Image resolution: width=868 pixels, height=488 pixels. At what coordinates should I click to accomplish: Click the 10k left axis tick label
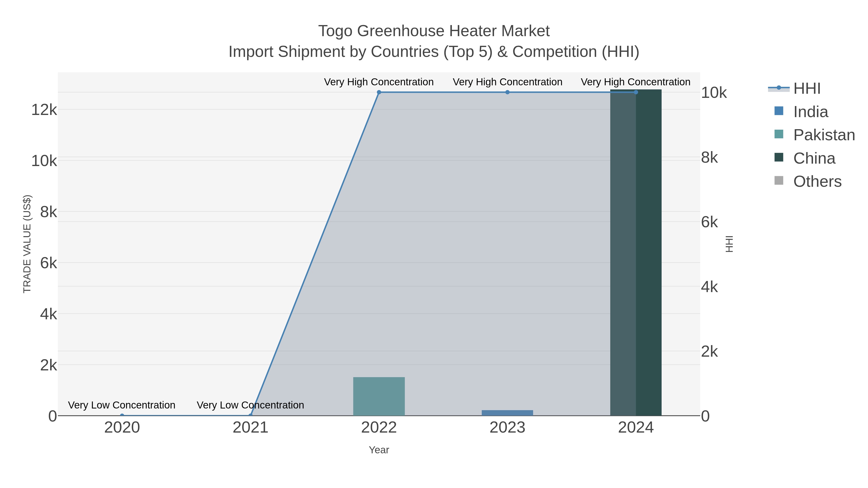44,161
